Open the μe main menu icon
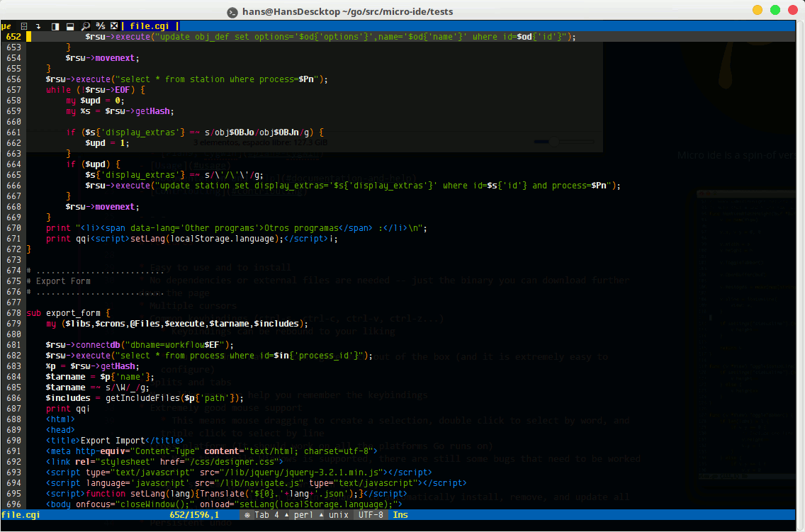Screen dimensions: 805x532 point(6,26)
